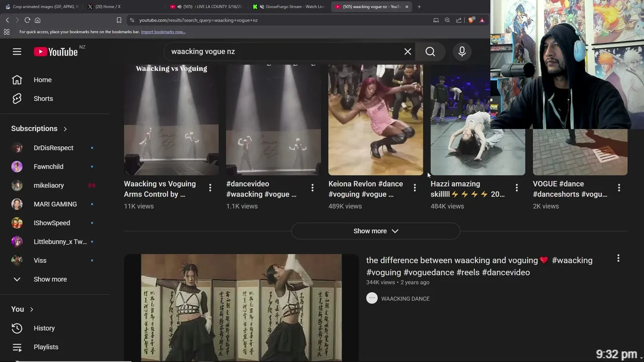Switch to Crop animated images tab
This screenshot has height=362, width=644.
click(x=42, y=7)
